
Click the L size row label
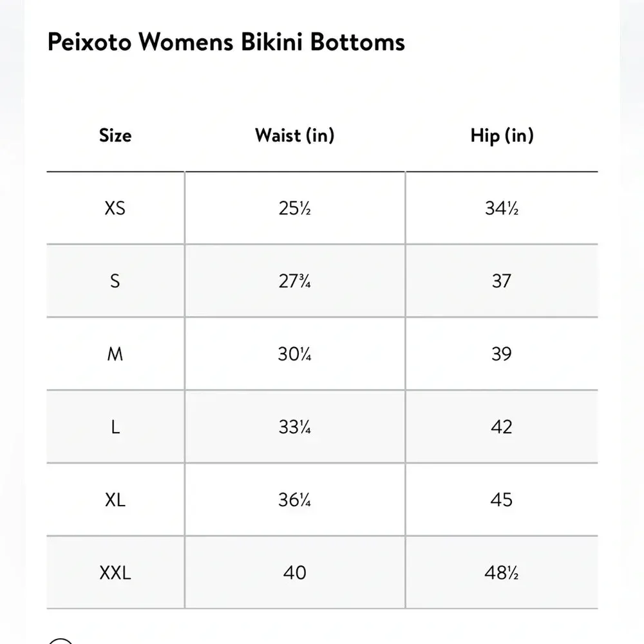(115, 427)
